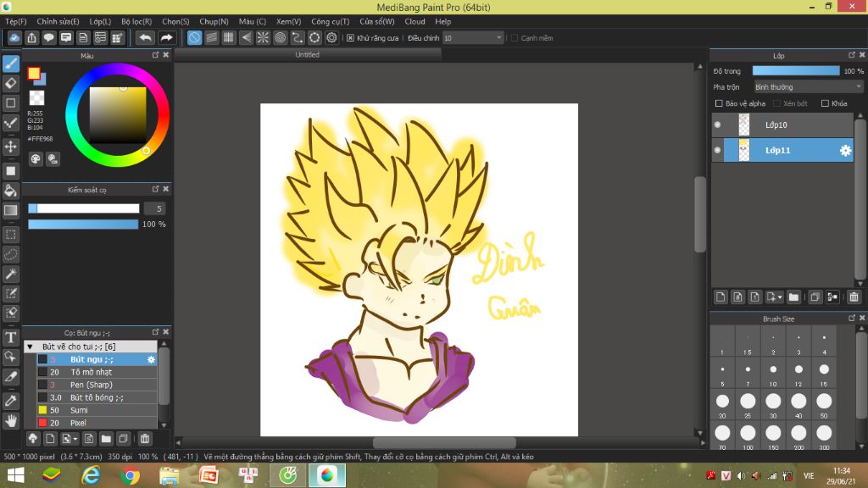868x488 pixels.
Task: Collapse the Bút vẽ cho tui brush group
Action: tap(30, 347)
